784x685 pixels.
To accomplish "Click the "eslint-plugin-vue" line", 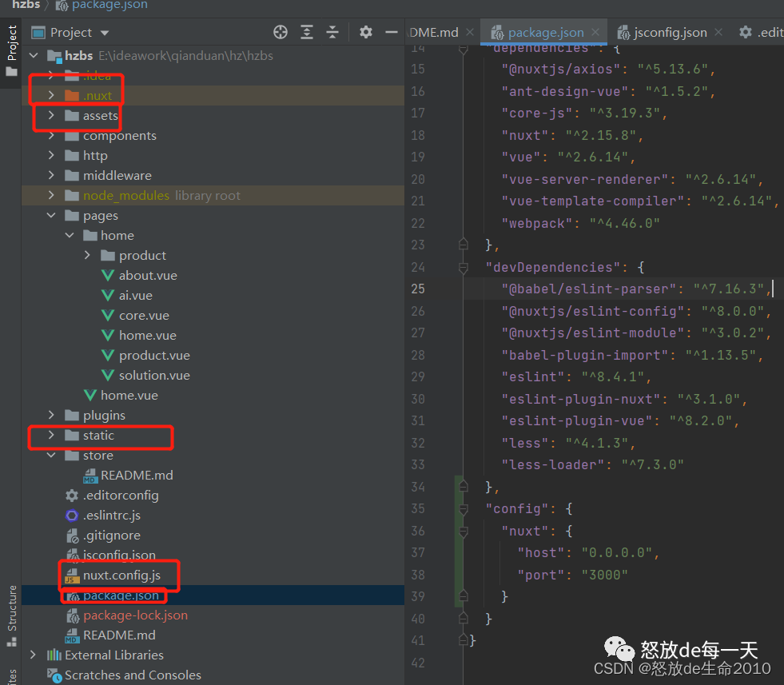I will coord(620,421).
